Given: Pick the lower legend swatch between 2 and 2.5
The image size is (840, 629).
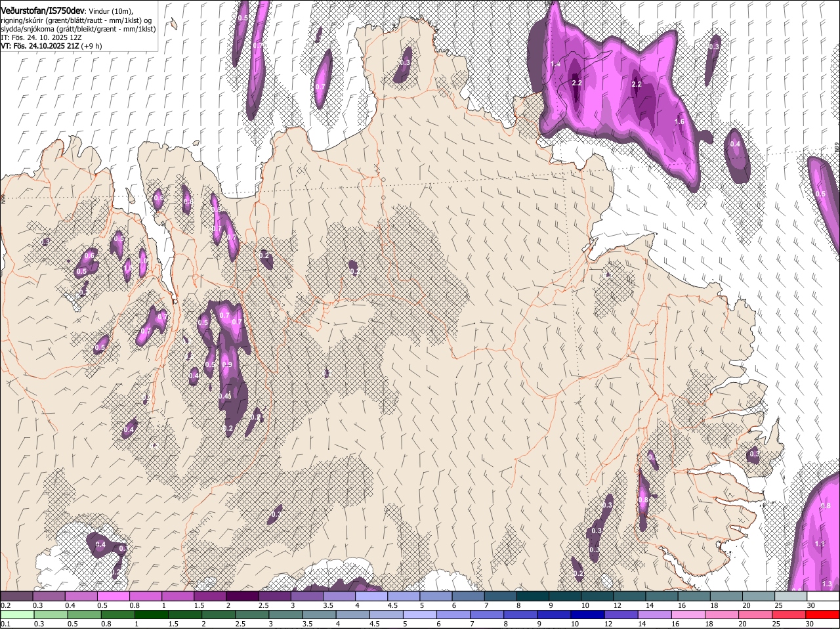Looking at the screenshot, I should click(219, 615).
